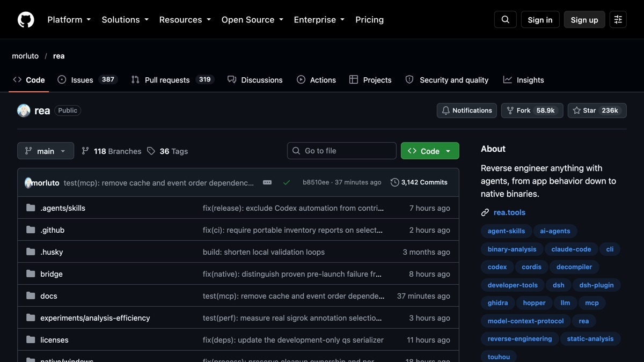Click the rea.tools website link
This screenshot has width=644, height=362.
pyautogui.click(x=509, y=213)
